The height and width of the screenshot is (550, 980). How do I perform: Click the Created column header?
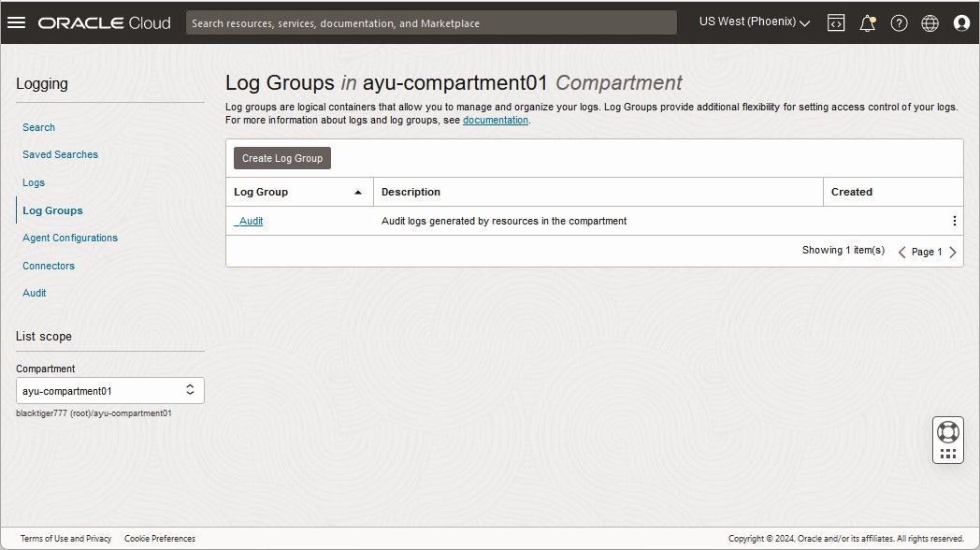852,192
